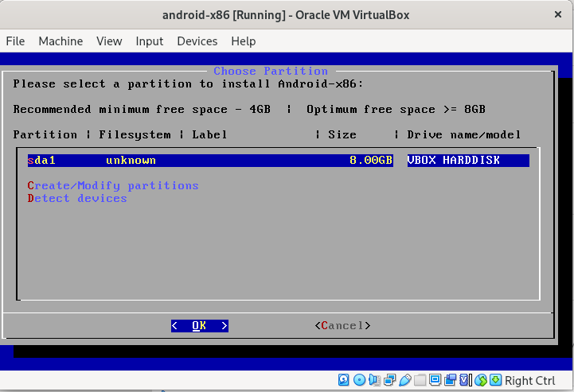Expand the View menu

coord(109,41)
